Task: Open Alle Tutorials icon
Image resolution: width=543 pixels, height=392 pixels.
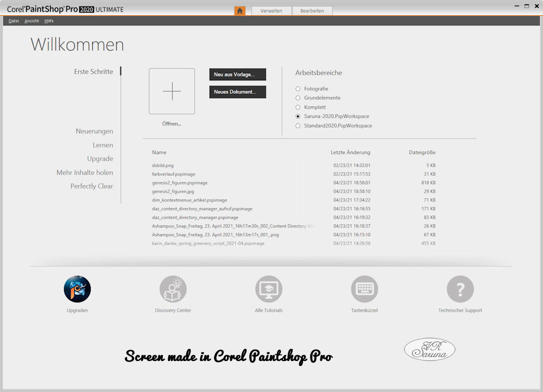Action: pyautogui.click(x=269, y=289)
